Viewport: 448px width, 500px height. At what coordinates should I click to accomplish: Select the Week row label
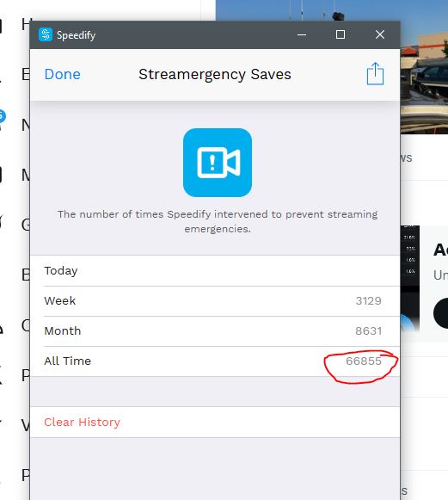point(60,300)
